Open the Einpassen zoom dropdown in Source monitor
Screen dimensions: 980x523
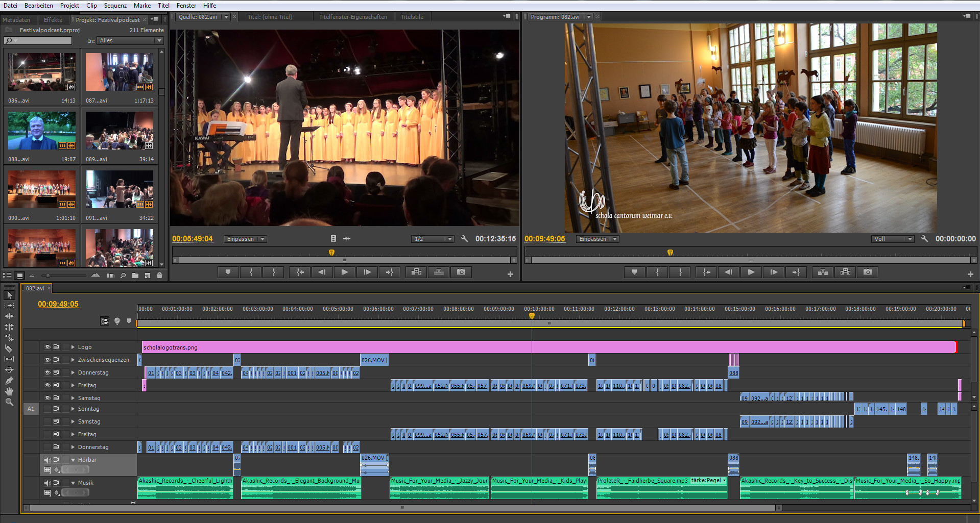pos(245,239)
